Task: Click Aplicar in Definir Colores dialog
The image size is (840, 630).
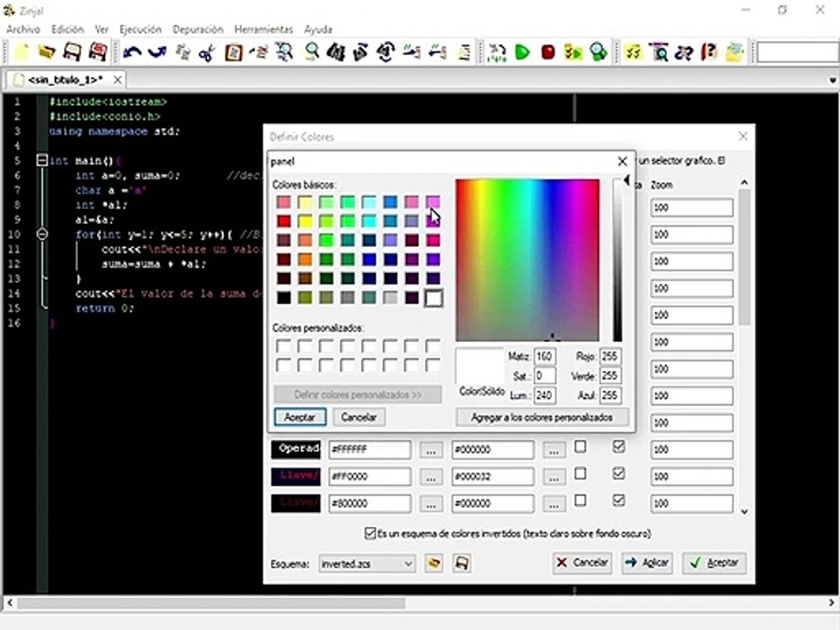Action: coord(647,563)
